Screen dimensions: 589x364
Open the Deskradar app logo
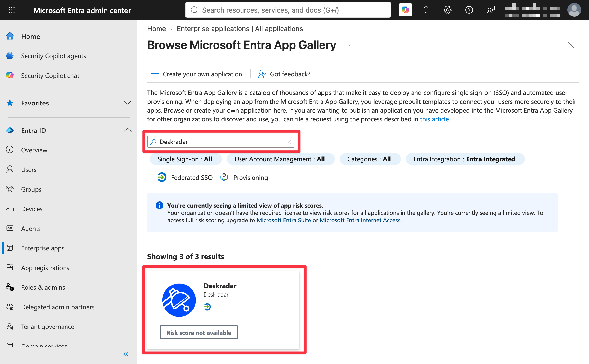tap(179, 300)
